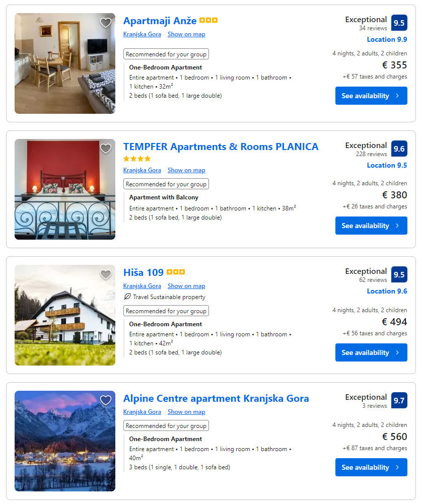Open Kranjska Gora link under Alpine Centre apartment

point(141,412)
